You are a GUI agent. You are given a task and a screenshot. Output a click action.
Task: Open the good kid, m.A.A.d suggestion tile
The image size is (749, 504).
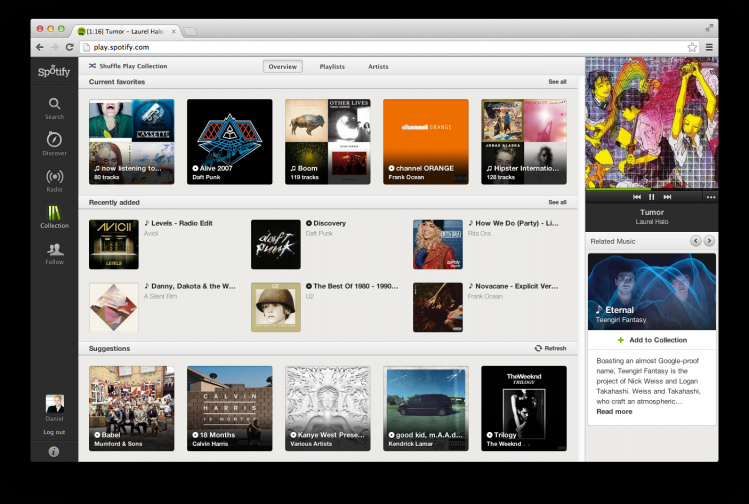(x=426, y=408)
